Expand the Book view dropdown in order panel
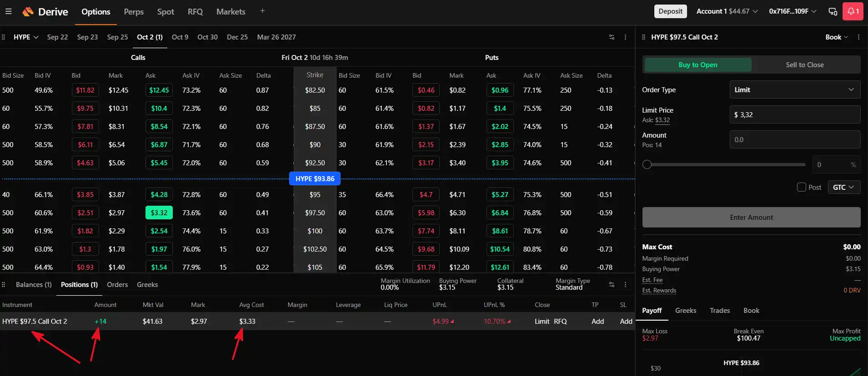 point(837,37)
